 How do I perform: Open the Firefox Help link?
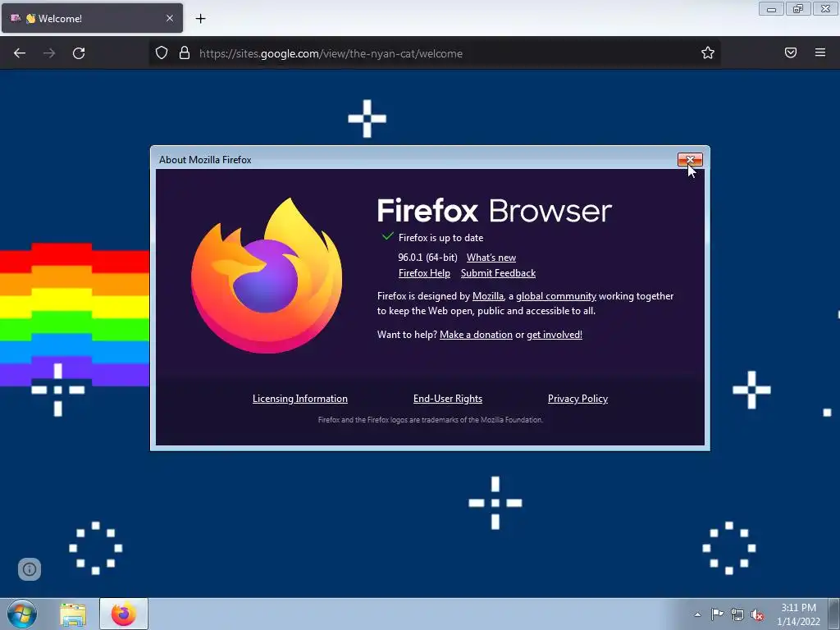click(x=424, y=273)
